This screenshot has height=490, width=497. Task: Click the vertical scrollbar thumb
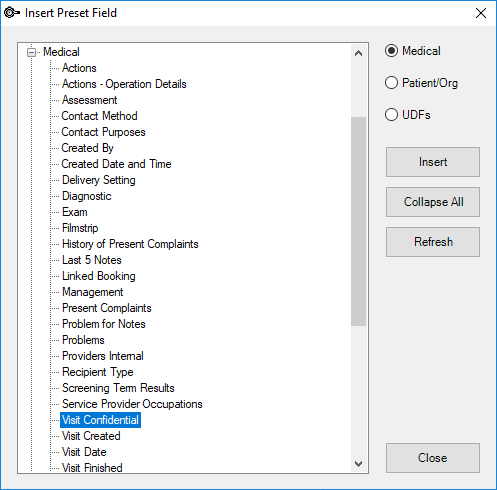(359, 221)
